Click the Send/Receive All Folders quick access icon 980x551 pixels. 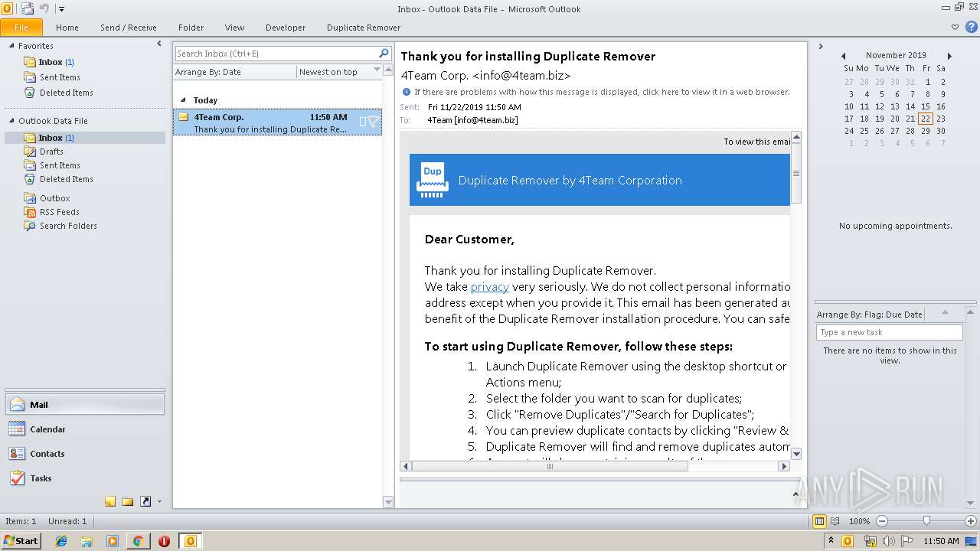[28, 8]
